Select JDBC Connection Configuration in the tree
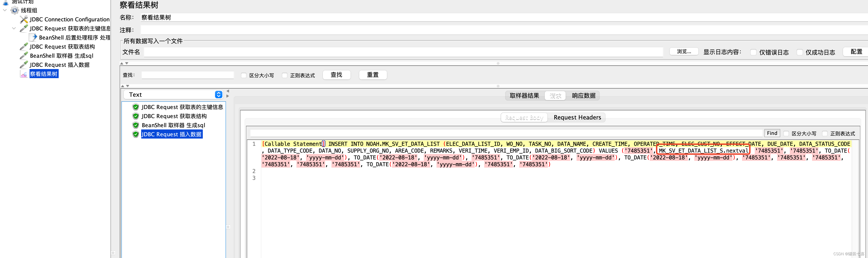Image resolution: width=868 pixels, height=258 pixels. click(69, 19)
